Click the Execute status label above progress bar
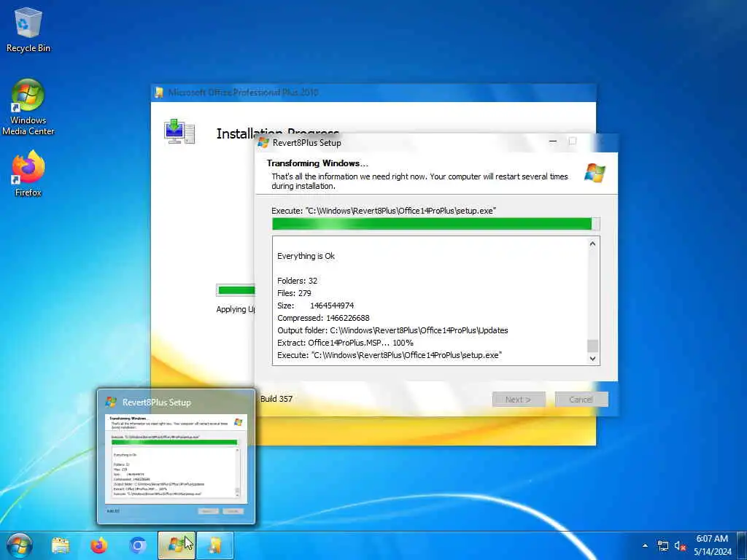 point(384,211)
